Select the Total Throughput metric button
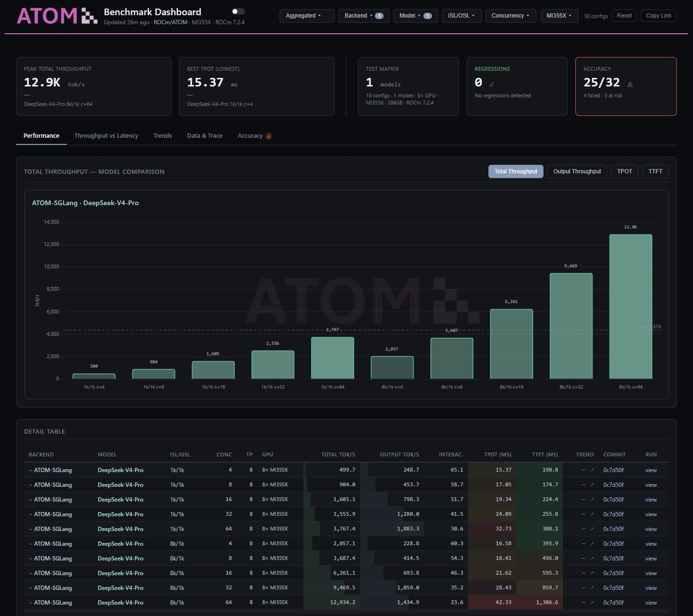Viewport: 693px width, 616px height. click(515, 171)
